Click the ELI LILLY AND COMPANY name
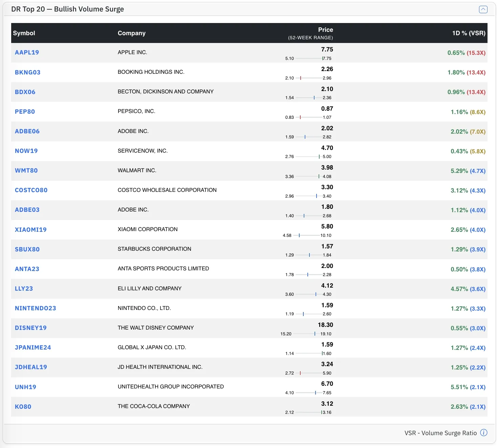This screenshot has height=448, width=497. coord(150,288)
